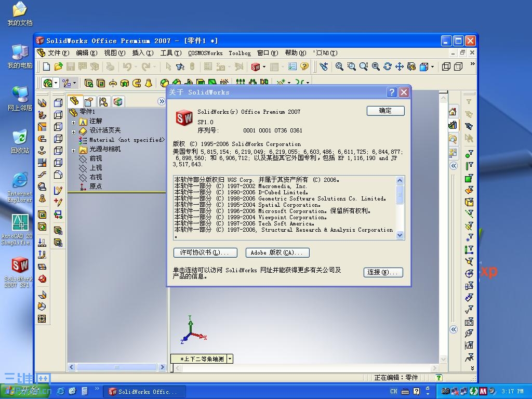The height and width of the screenshot is (399, 532).
Task: Click the copyright list scrollbar thumb
Action: click(400, 194)
